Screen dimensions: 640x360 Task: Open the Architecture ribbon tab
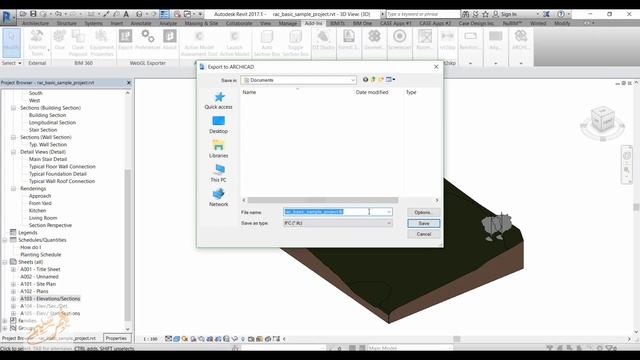tap(36, 23)
